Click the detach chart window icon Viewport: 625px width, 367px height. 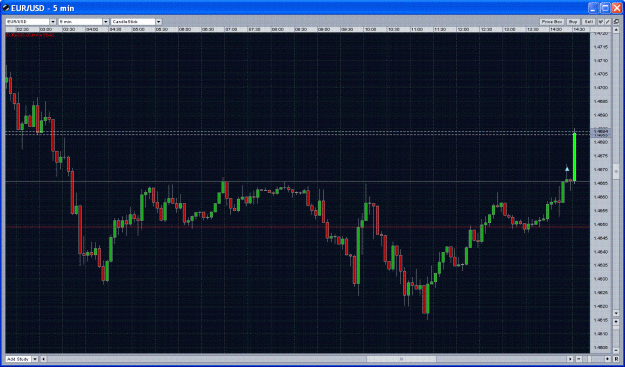click(x=616, y=22)
